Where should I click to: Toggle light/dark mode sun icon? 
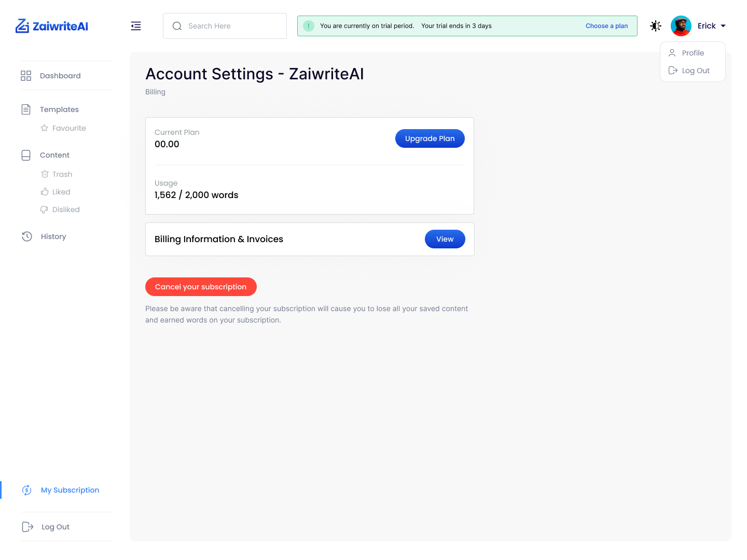[x=656, y=26]
